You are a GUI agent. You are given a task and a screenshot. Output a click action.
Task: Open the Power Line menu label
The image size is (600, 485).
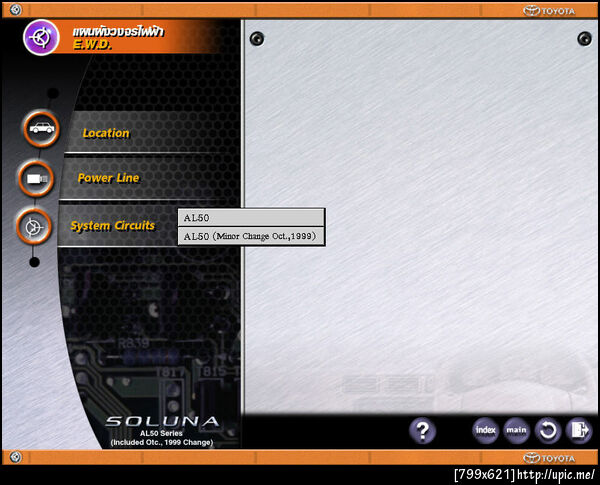point(108,178)
